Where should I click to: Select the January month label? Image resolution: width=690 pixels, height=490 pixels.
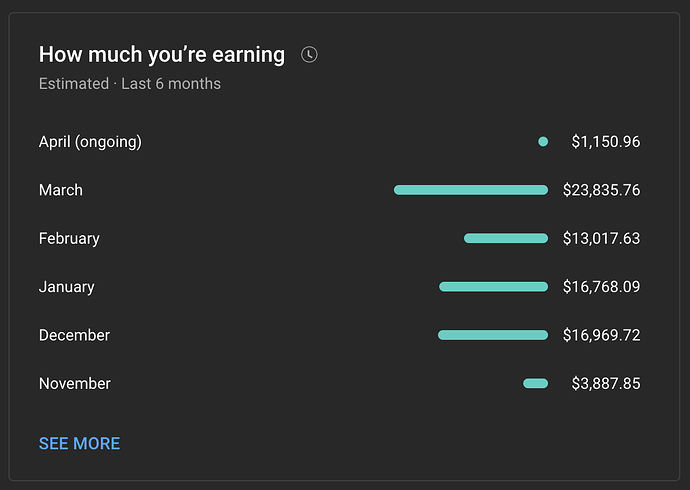66,287
